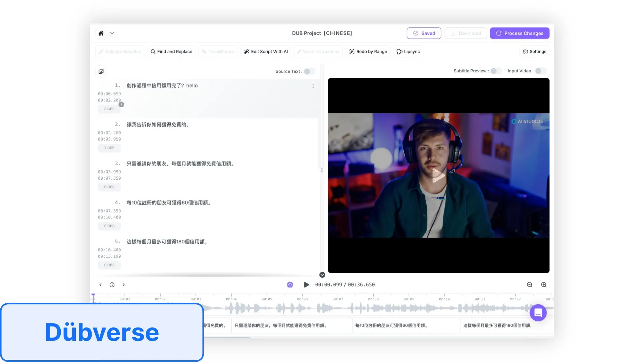Click the Redo by Range tool
644x362 pixels.
[x=368, y=52]
